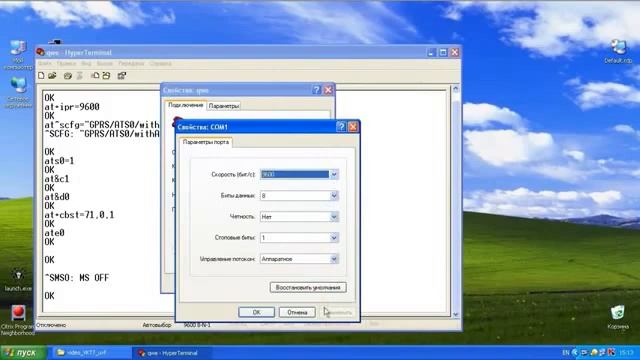The width and height of the screenshot is (640, 360).
Task: Click the New connection toolbar icon in HyperTerminal
Action: pyautogui.click(x=41, y=76)
